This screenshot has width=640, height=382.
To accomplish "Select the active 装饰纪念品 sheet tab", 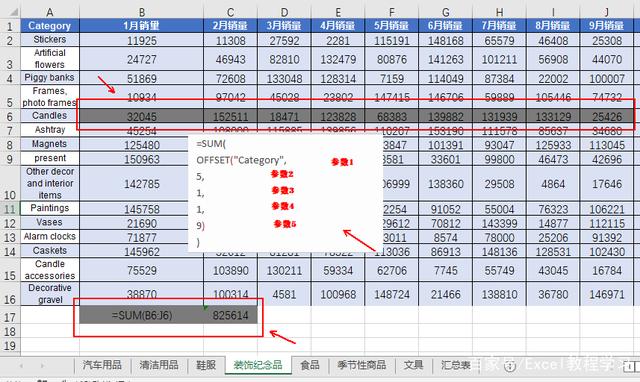I will coord(258,364).
